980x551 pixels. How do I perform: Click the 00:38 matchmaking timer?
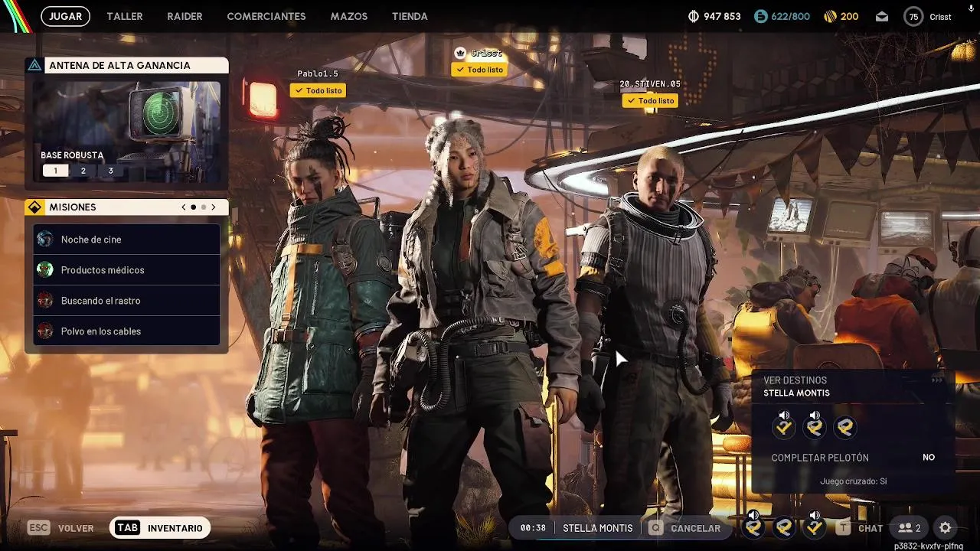pyautogui.click(x=533, y=528)
